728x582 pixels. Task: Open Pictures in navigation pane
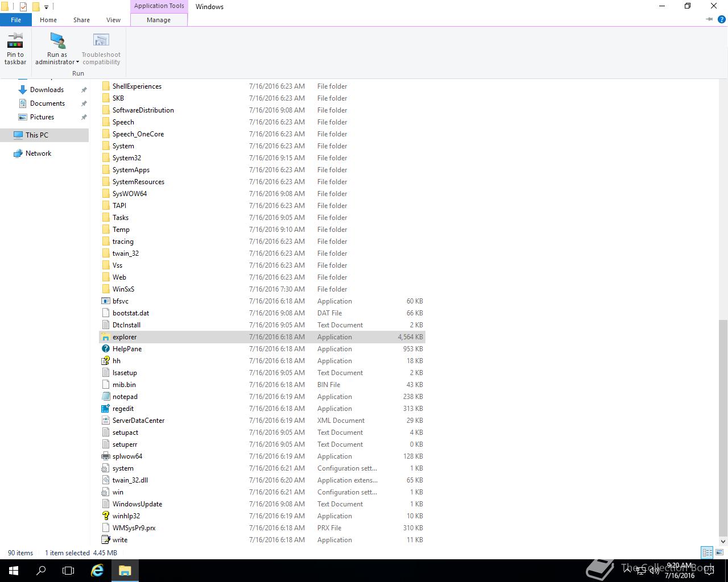(x=42, y=117)
